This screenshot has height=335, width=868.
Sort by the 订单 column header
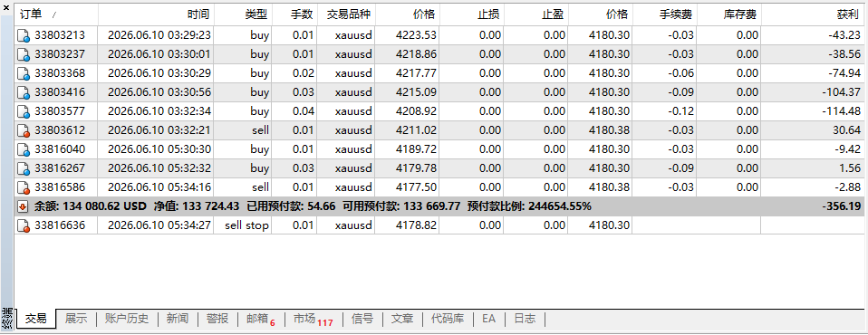(x=56, y=14)
